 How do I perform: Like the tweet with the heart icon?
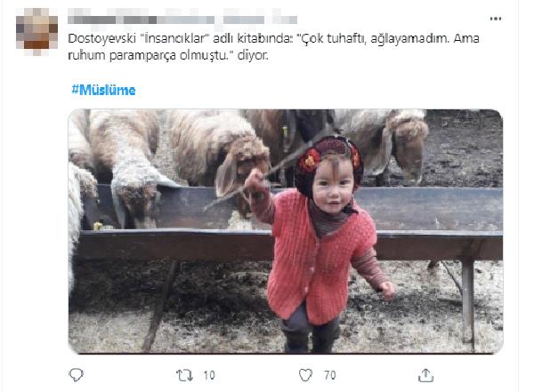pos(303,374)
